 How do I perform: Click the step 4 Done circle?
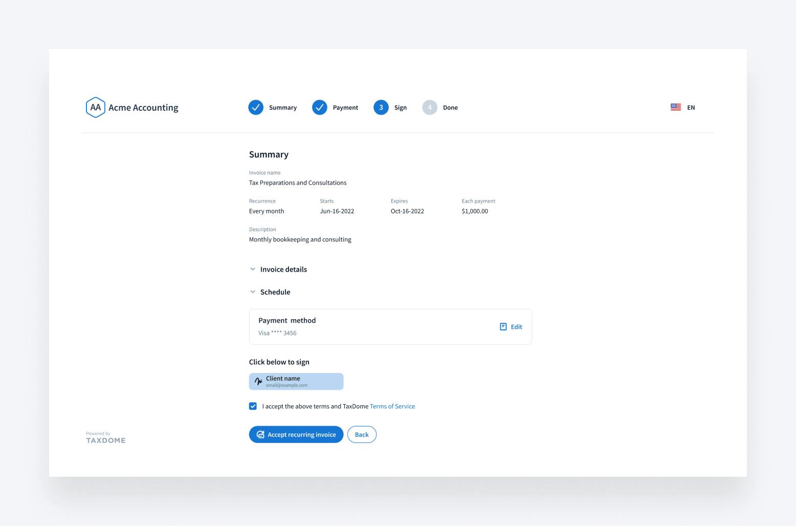(430, 107)
